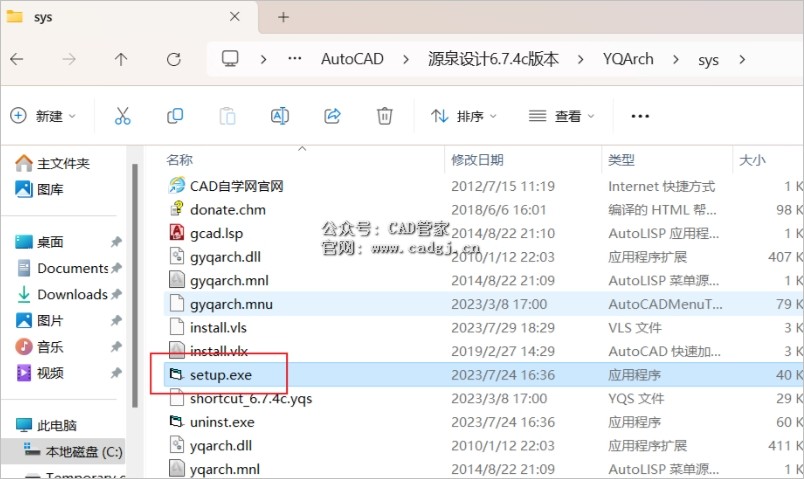Select the 源泉设计6.7.4c版本 breadcrumb
The width and height of the screenshot is (804, 479).
493,59
